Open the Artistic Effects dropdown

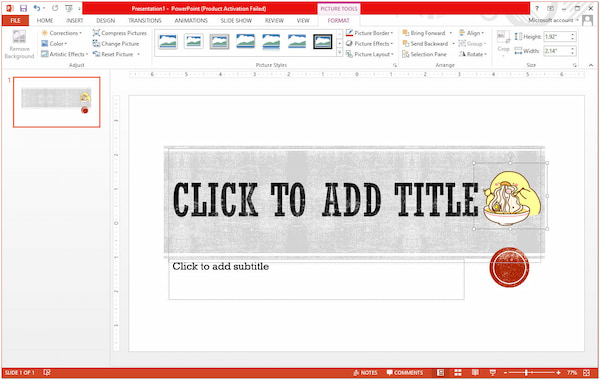[65, 54]
